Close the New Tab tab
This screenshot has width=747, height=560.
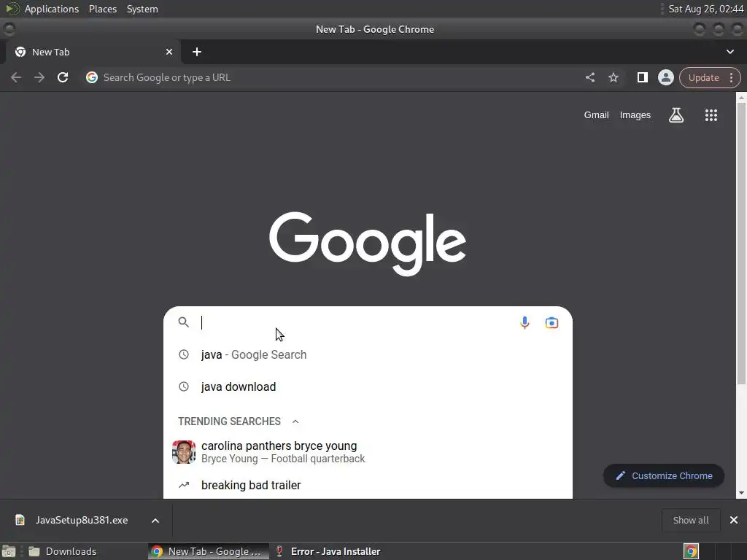pyautogui.click(x=169, y=52)
